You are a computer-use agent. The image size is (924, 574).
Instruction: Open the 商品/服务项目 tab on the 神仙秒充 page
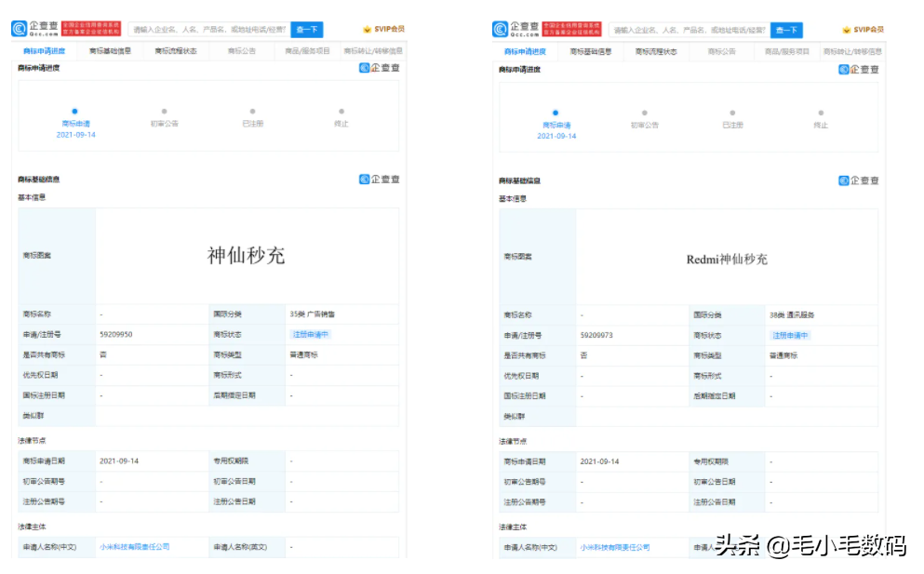tap(307, 50)
